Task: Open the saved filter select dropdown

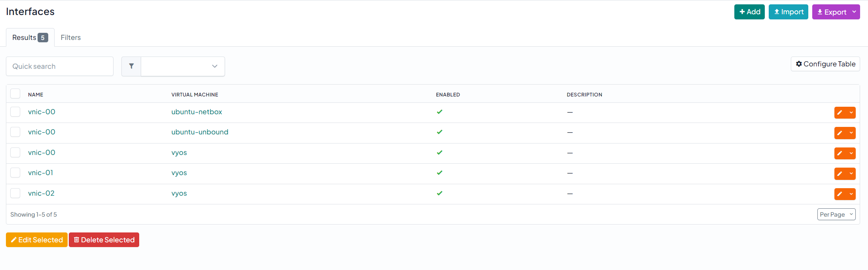Action: [183, 66]
